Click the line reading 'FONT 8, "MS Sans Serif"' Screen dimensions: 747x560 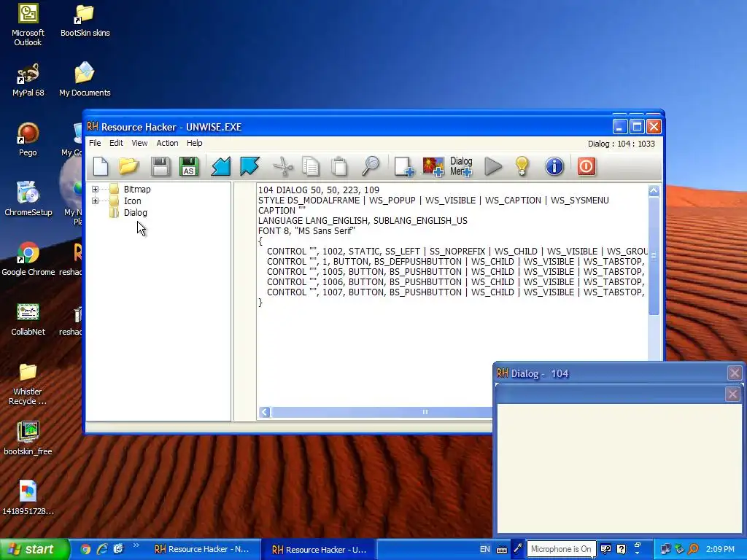click(x=307, y=231)
